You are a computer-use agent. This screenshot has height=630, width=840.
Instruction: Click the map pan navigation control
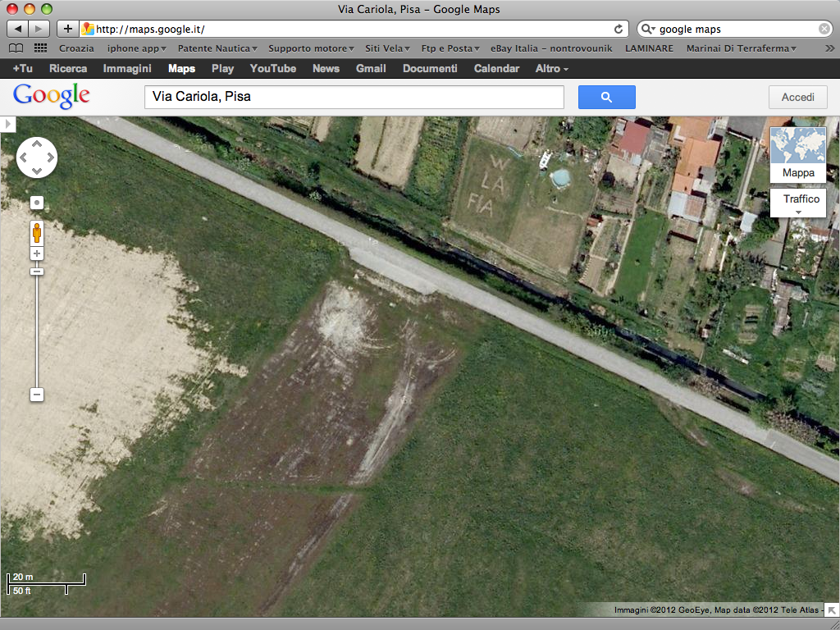(x=36, y=157)
